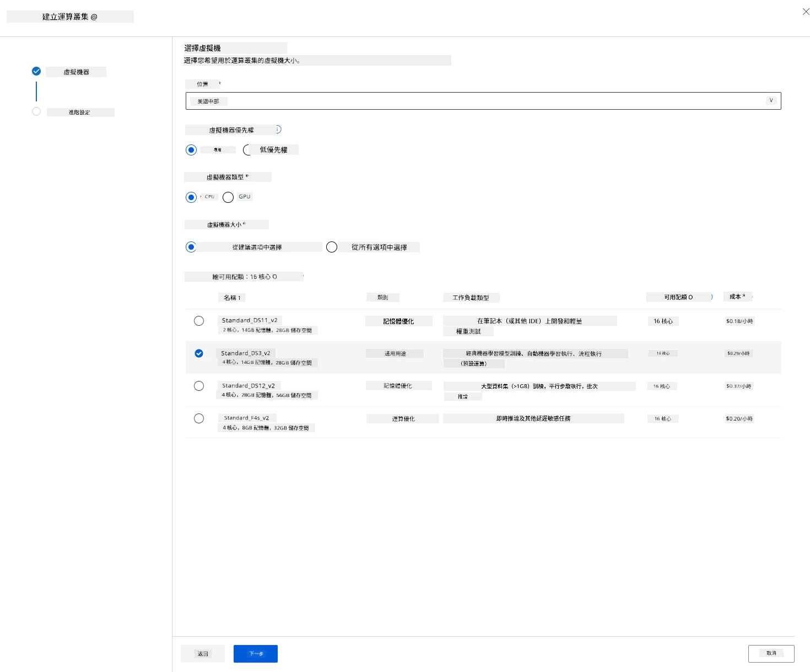
Task: Click the Standard_F4s_v2 name text
Action: click(x=246, y=418)
